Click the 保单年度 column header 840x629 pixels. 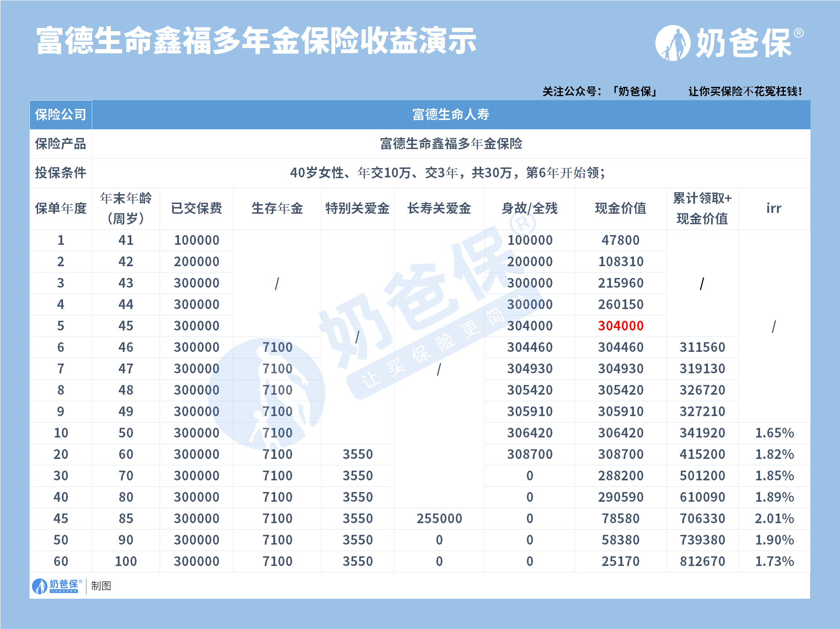tap(61, 208)
